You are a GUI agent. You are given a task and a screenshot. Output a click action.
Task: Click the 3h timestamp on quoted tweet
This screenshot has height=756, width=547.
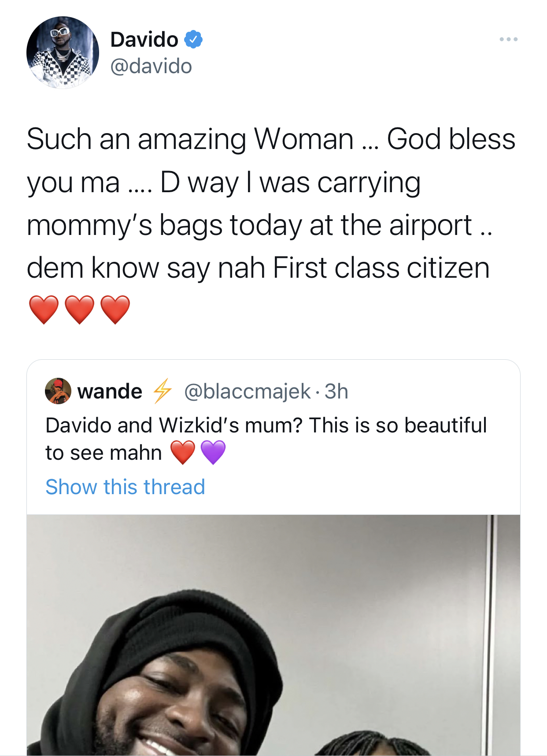point(336,391)
